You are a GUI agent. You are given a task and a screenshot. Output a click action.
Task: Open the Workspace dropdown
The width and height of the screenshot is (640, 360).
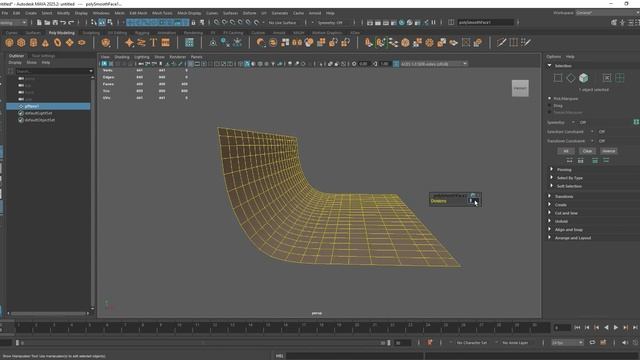coord(607,13)
